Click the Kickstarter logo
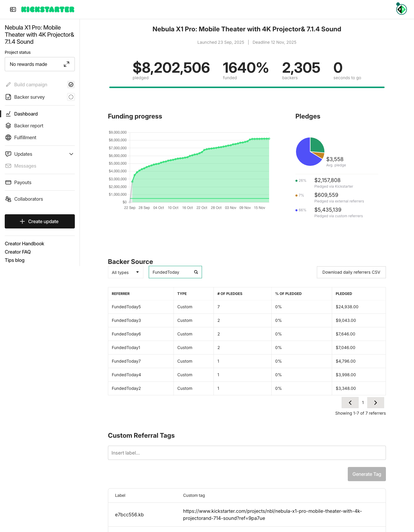 (x=48, y=9)
